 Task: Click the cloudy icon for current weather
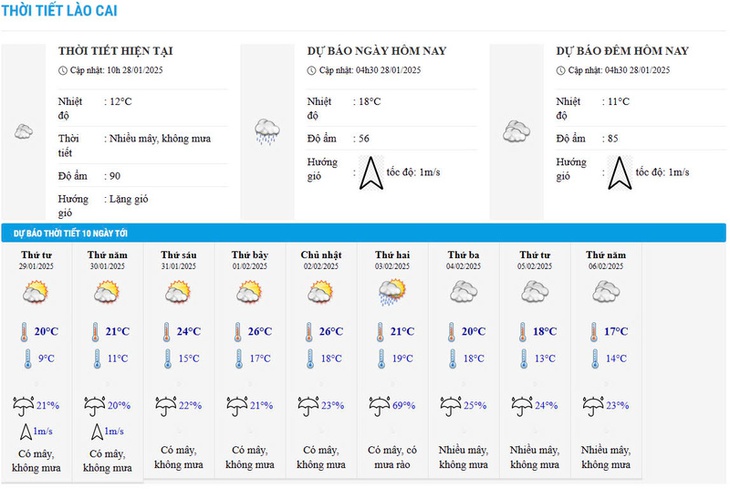coord(23,132)
